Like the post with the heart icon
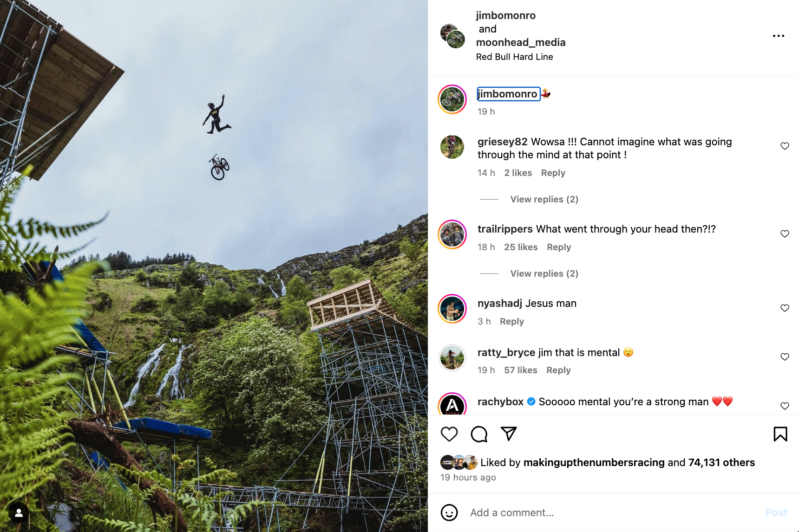The width and height of the screenshot is (799, 532). 449,434
